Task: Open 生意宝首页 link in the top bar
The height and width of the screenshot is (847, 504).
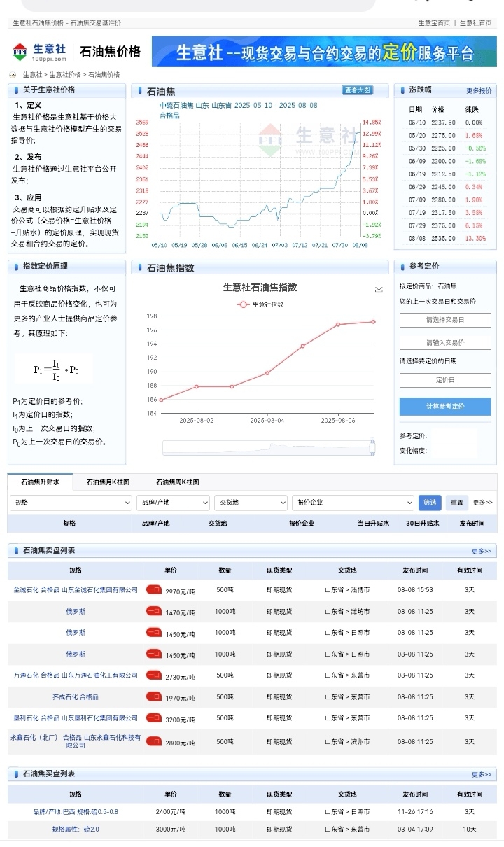Action: (434, 23)
